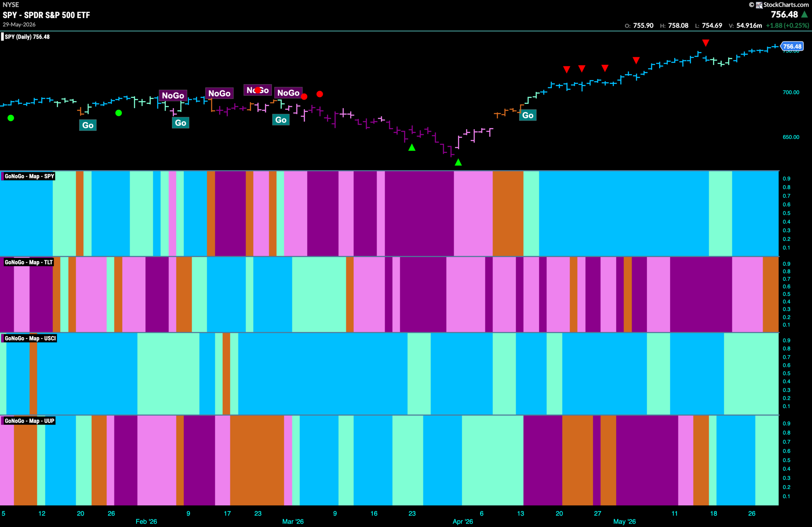Click the Go flag near January 20
The image size is (812, 527).
click(x=88, y=125)
